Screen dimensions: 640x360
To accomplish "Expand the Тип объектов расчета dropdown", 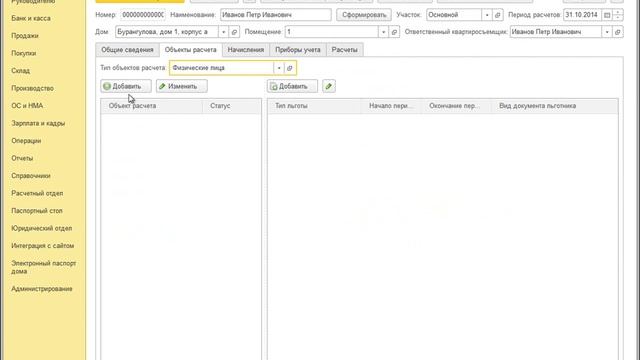I will click(x=279, y=68).
